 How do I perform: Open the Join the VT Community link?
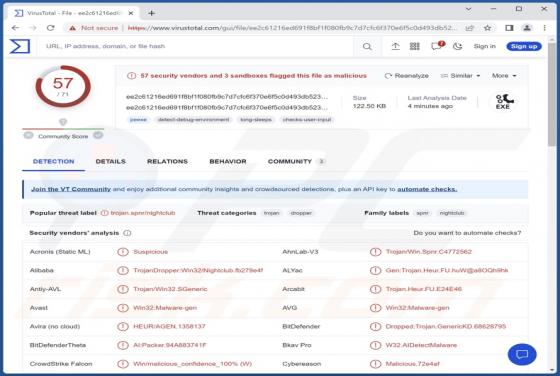click(71, 189)
